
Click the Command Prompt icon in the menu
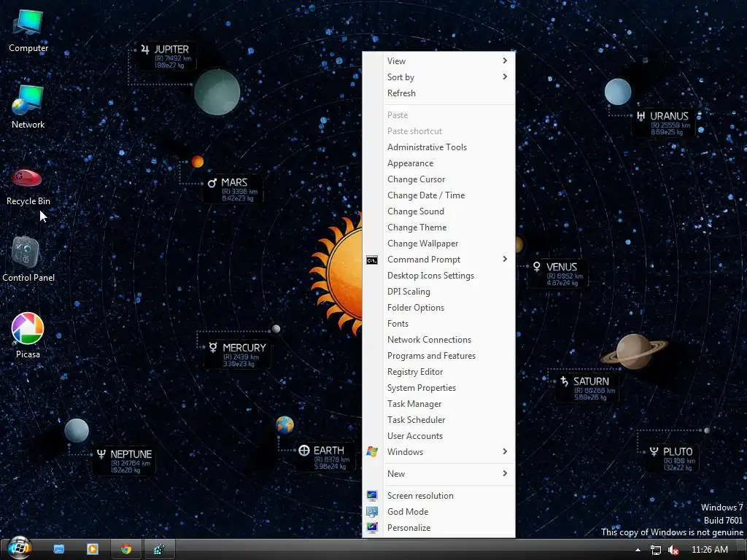click(x=372, y=260)
